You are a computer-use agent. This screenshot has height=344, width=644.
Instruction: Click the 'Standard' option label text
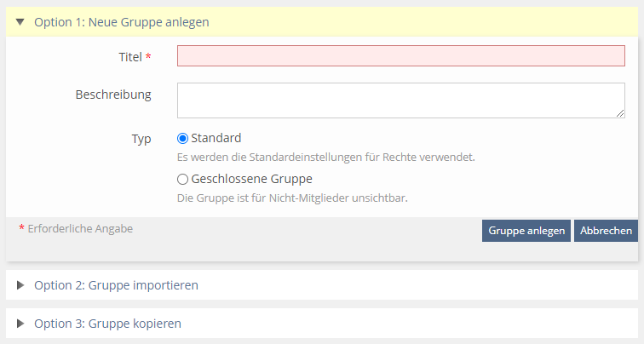coord(216,138)
